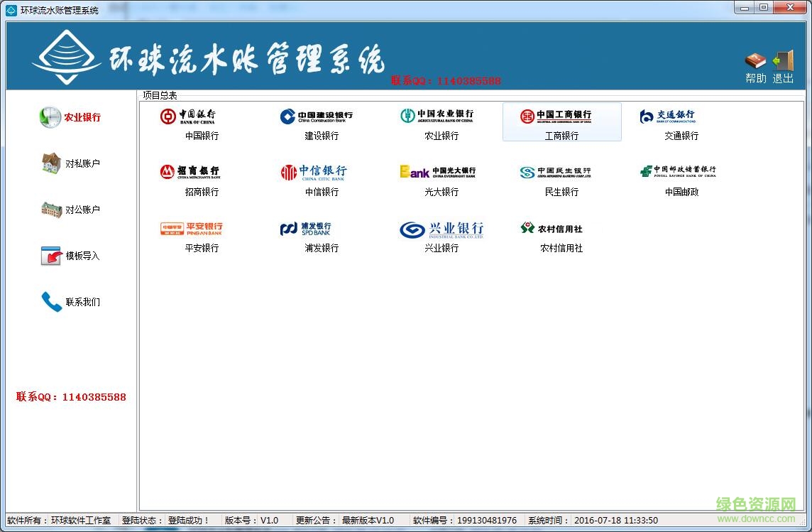The height and width of the screenshot is (532, 812).
Task: Open the 平安银行 Ping An Bank logo
Action: click(191, 229)
